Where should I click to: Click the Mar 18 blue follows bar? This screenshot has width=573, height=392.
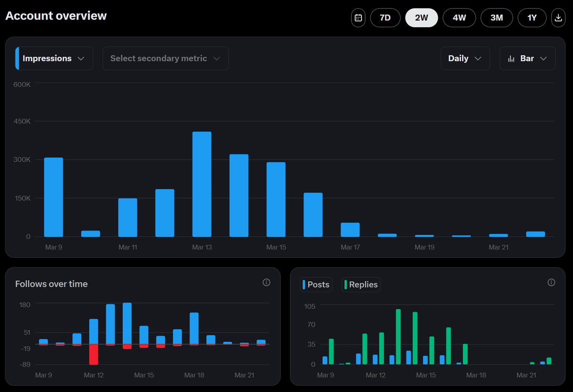194,328
